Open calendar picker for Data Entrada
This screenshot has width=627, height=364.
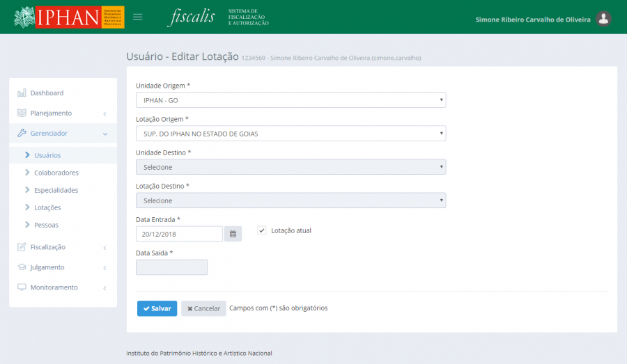(x=233, y=234)
